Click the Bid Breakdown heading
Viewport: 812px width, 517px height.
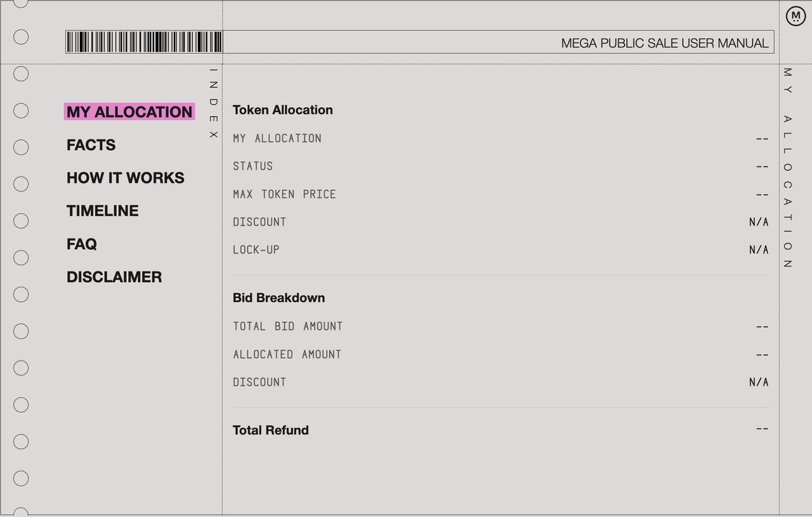278,298
